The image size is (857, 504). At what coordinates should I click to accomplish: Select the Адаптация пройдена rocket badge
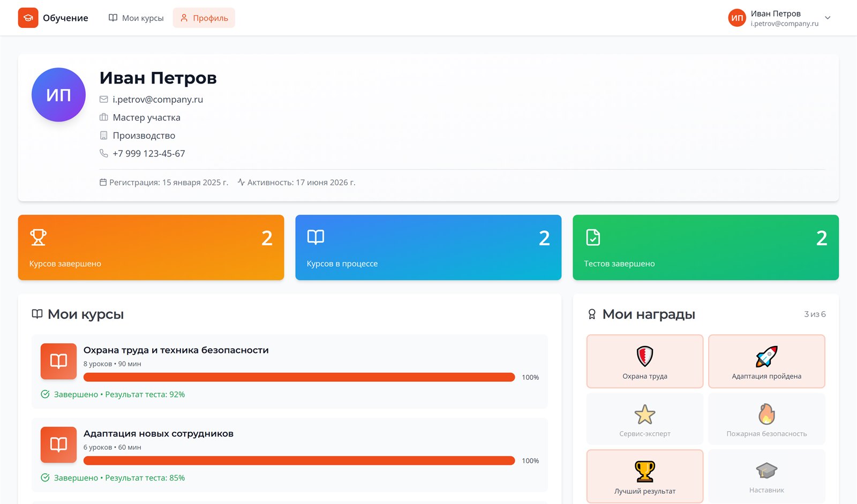[x=766, y=362]
